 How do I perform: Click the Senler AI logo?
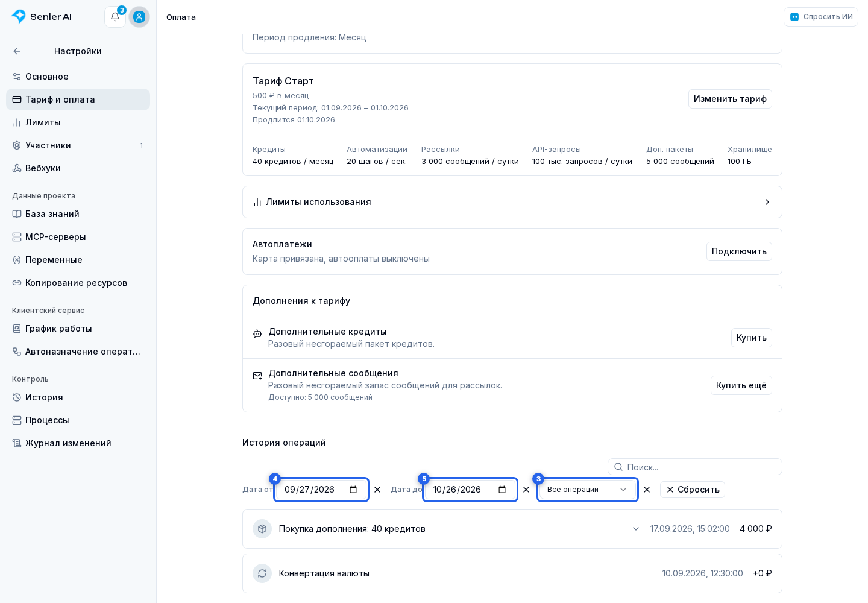[x=42, y=17]
